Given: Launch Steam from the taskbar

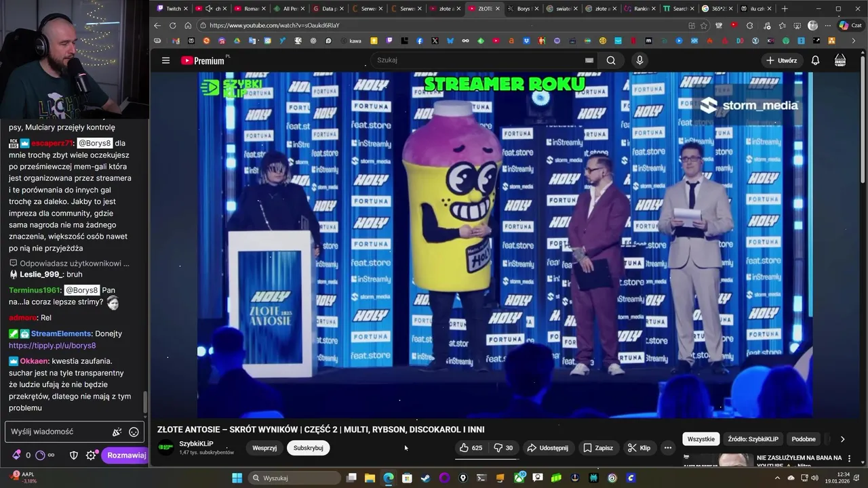Looking at the screenshot, I should coord(425,478).
